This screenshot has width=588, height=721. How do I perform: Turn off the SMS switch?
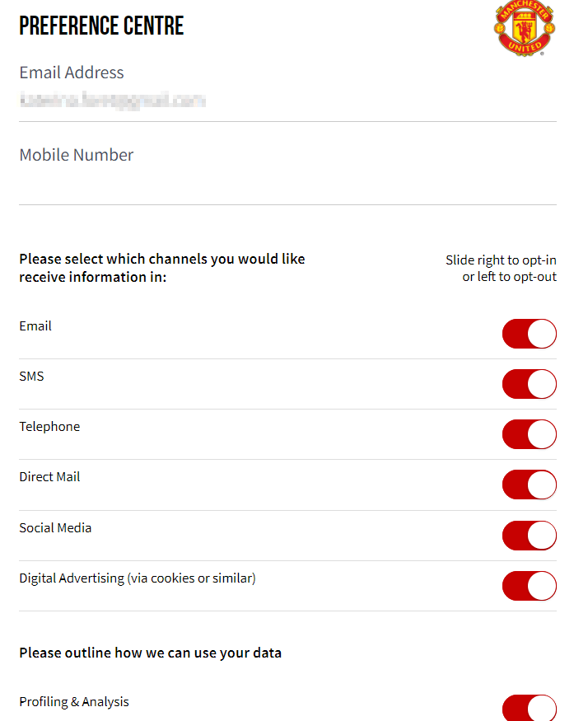tap(529, 385)
